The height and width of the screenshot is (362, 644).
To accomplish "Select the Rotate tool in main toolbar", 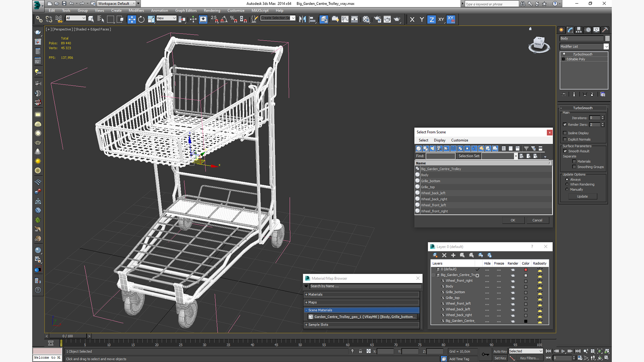I will (x=141, y=19).
